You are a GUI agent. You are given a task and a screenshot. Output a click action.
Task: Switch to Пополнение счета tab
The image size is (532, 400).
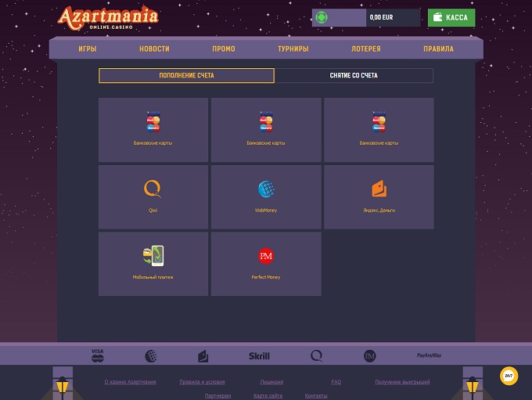pos(186,75)
